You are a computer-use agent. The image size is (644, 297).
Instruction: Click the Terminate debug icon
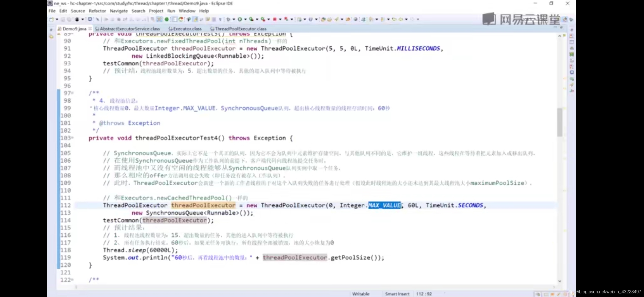[x=119, y=19]
